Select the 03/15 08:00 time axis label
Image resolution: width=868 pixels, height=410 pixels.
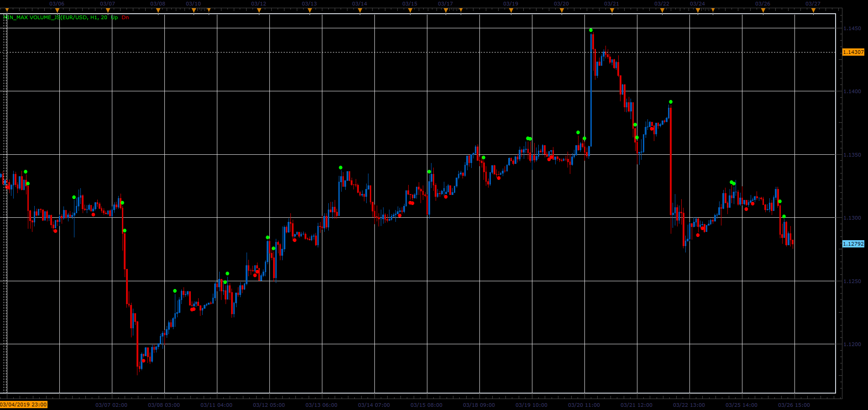pyautogui.click(x=426, y=405)
